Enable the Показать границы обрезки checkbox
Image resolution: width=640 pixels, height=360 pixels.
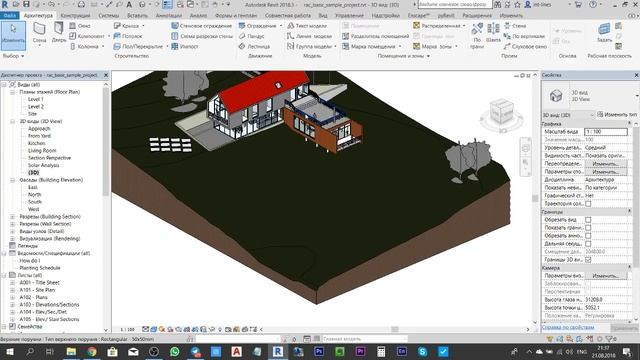(x=588, y=228)
